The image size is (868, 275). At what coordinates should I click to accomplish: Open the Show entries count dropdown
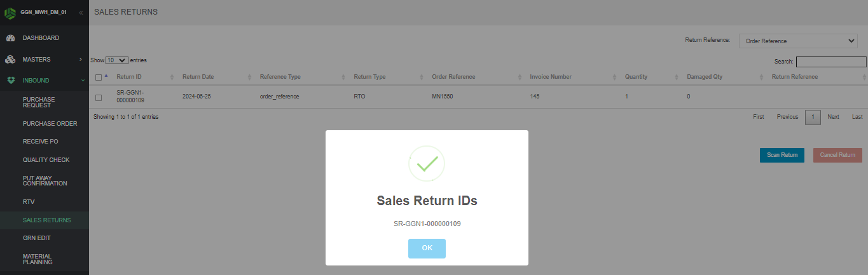tap(118, 60)
